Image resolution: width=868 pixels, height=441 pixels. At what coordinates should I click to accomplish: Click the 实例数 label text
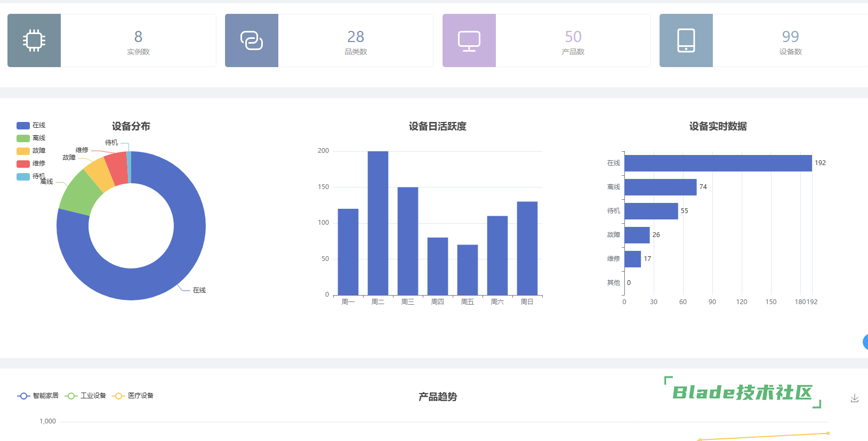138,52
